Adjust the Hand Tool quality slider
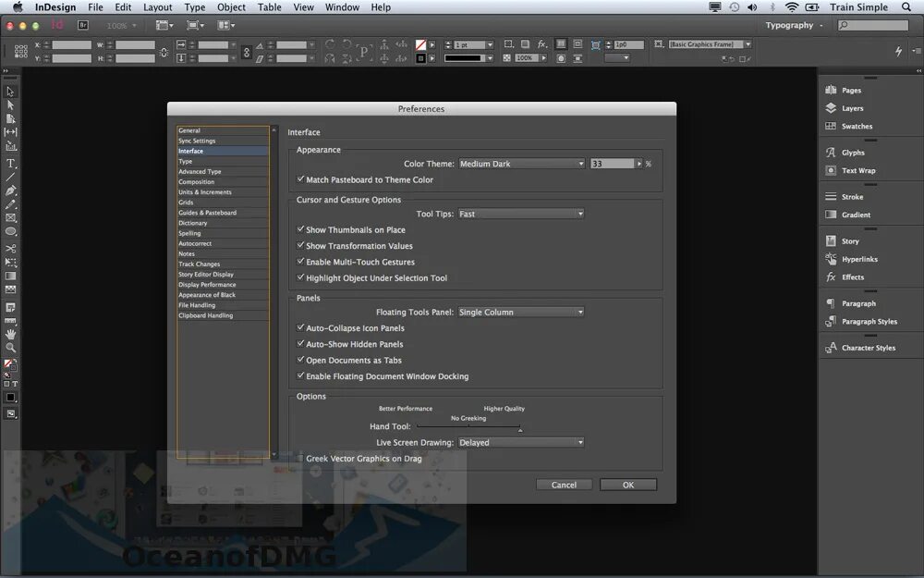Screen dimensions: 924x578 520,429
